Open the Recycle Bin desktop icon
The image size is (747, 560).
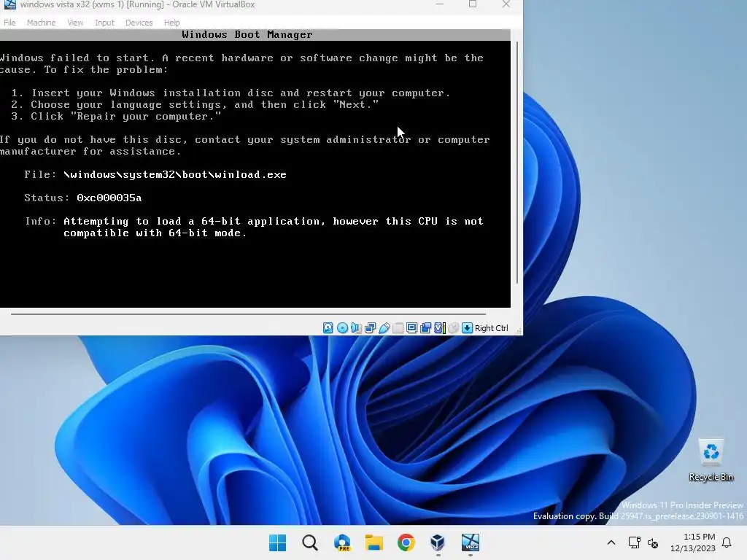[x=711, y=460]
